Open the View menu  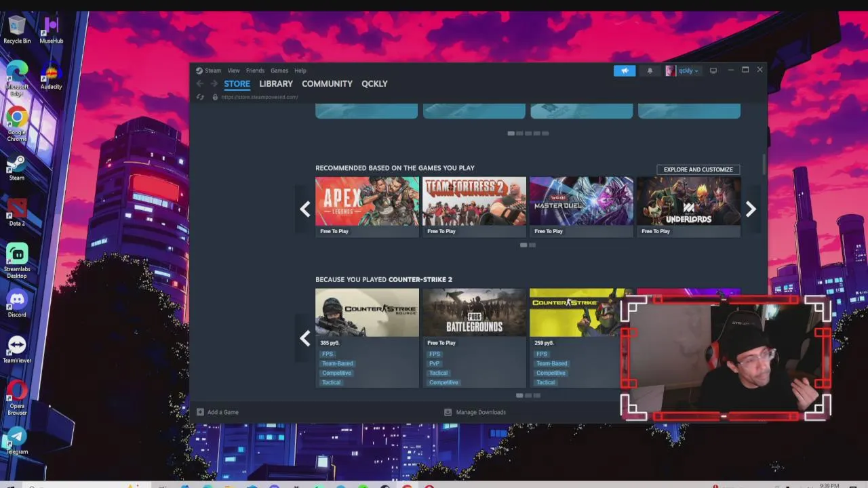pos(233,70)
